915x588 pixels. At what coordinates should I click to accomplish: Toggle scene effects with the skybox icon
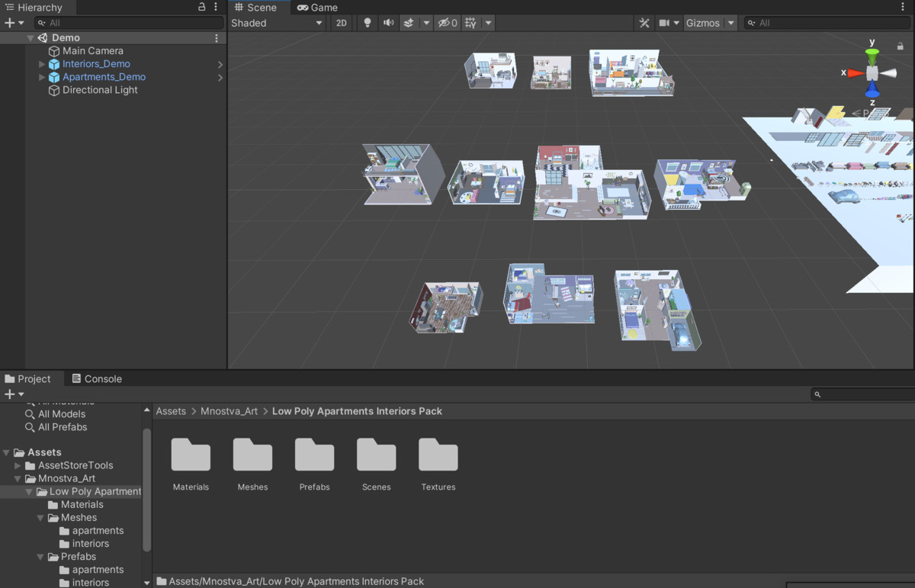pos(409,23)
